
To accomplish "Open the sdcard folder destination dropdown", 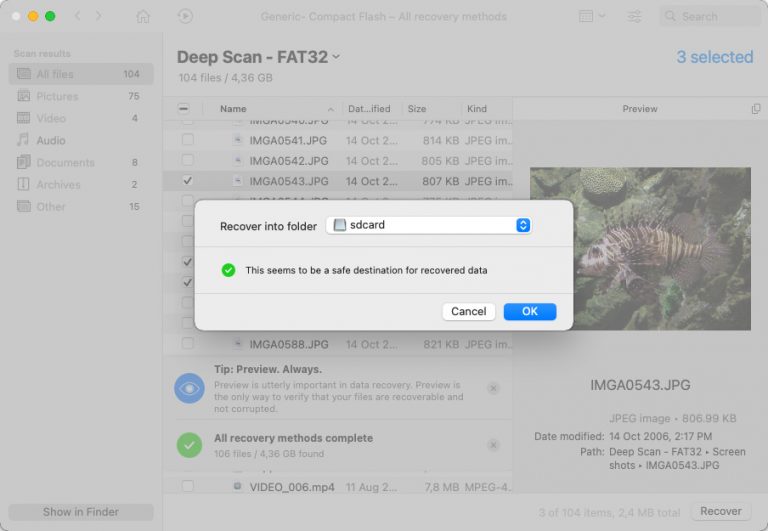I will coord(429,225).
